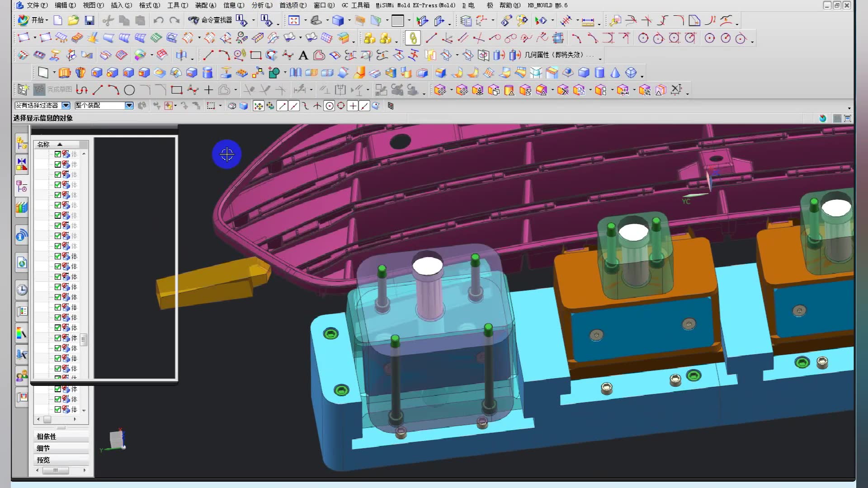Toggle the last 体 checkbox in list
868x488 pixels.
click(x=58, y=409)
